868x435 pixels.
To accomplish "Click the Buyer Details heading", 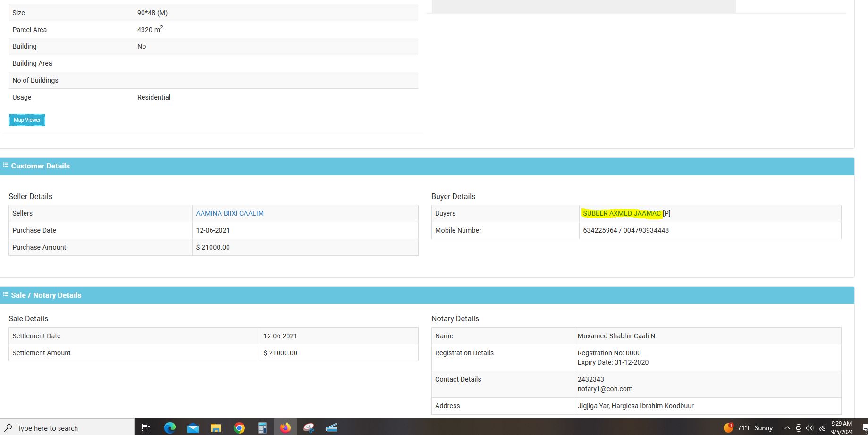I will click(x=453, y=196).
